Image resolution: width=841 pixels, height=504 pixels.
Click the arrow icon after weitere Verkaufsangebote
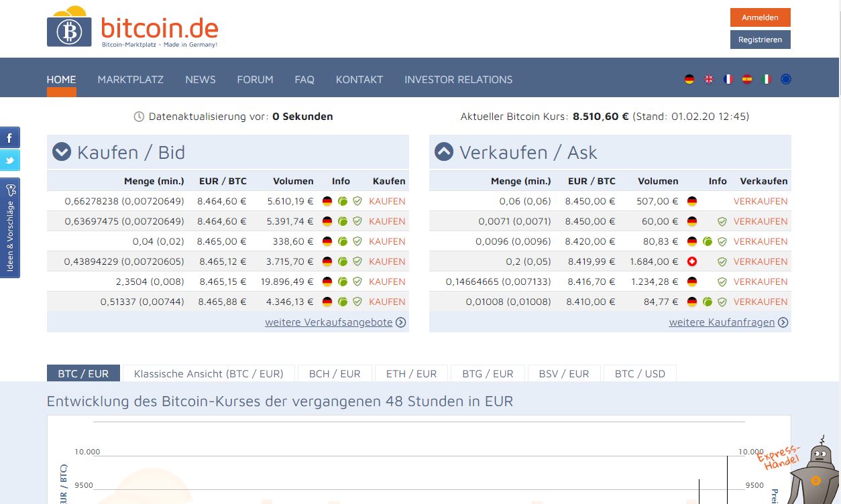[401, 322]
